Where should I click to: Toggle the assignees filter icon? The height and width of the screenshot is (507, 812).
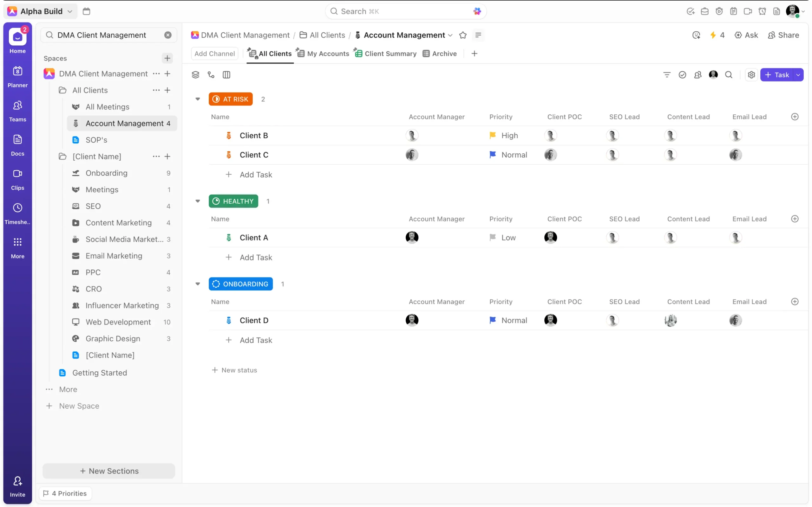(x=697, y=75)
